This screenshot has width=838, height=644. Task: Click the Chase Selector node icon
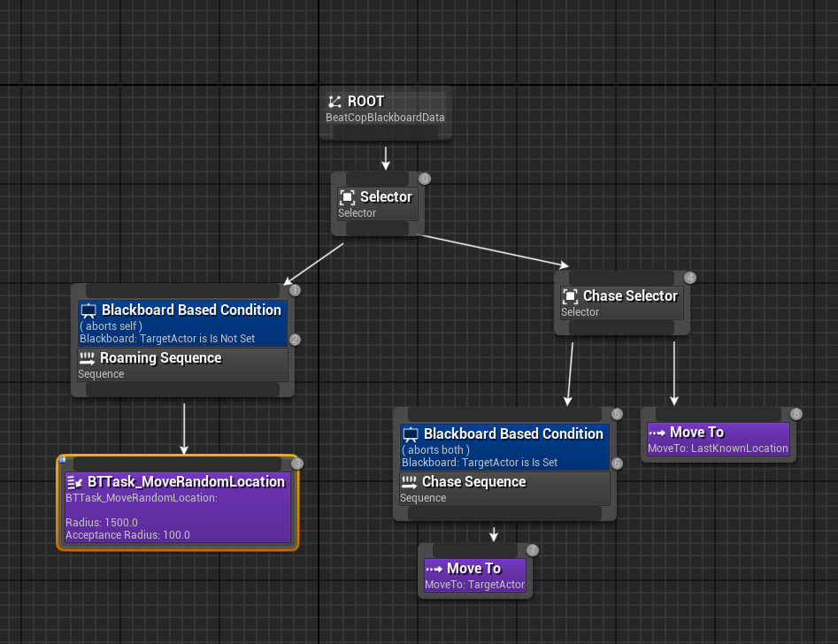pyautogui.click(x=570, y=296)
